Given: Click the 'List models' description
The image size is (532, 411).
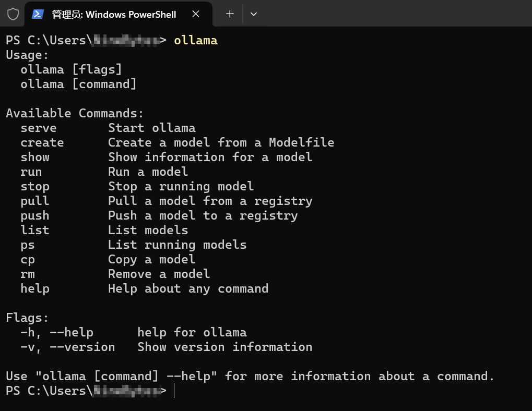Looking at the screenshot, I should pos(148,230).
